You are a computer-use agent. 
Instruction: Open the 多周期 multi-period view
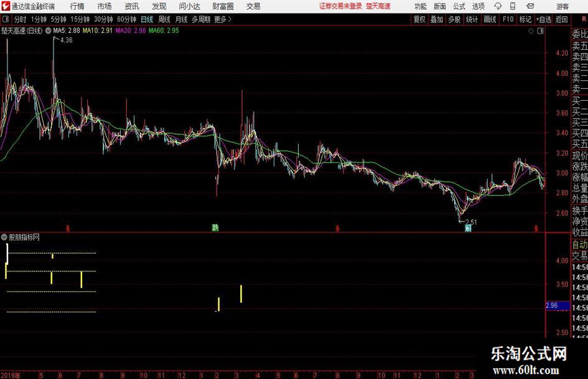pos(201,19)
